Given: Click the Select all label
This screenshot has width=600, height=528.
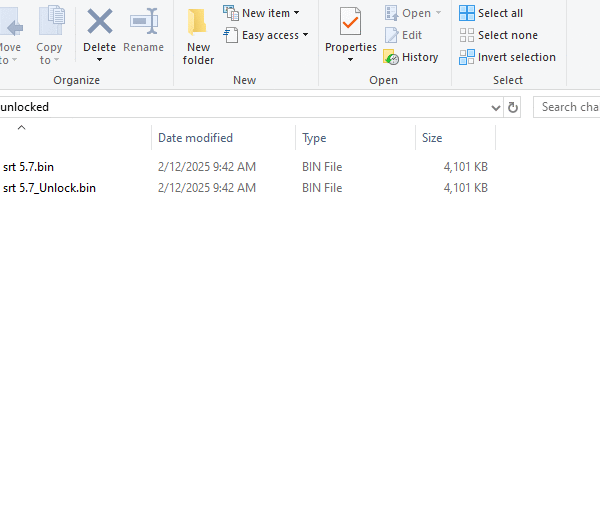Looking at the screenshot, I should point(500,13).
